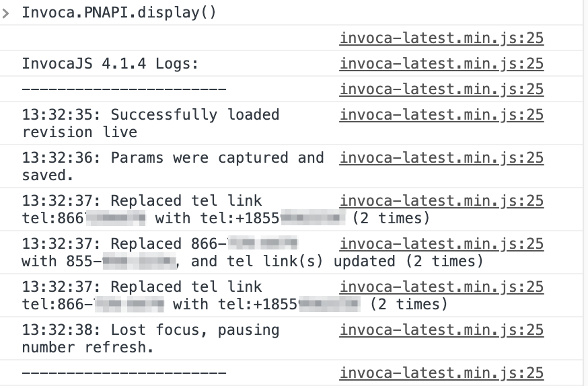Click the Lost focus, pausing number refresh message
Viewport: 588px width, 386px height.
tap(150, 338)
